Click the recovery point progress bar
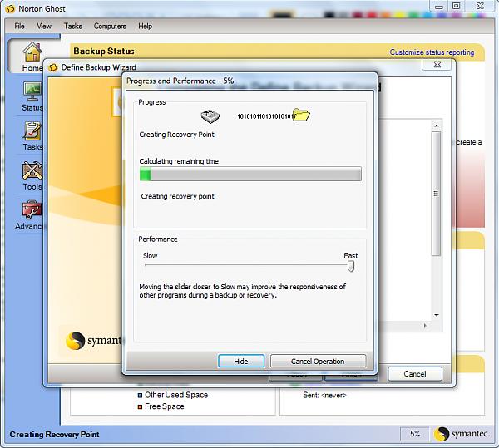The height and width of the screenshot is (448, 499). point(250,174)
